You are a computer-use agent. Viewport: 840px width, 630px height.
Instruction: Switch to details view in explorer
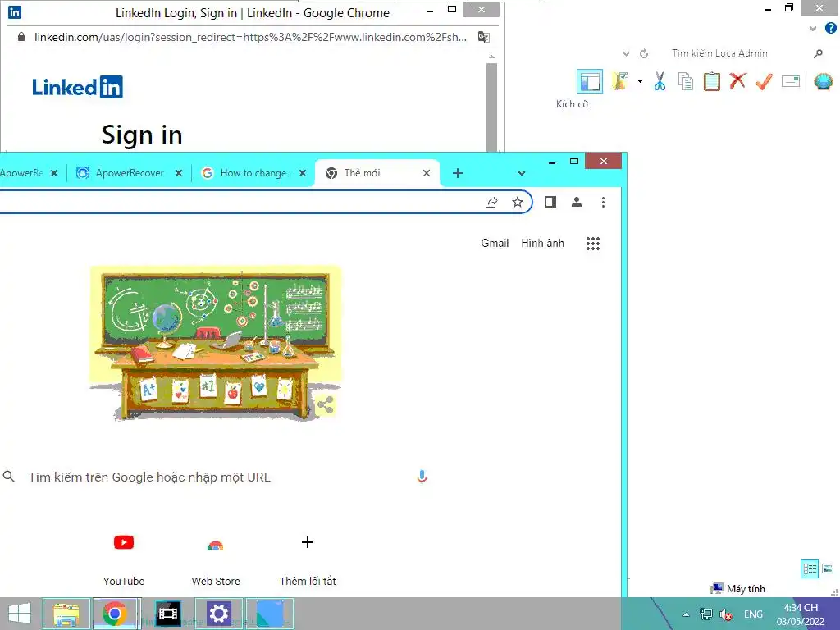point(810,568)
